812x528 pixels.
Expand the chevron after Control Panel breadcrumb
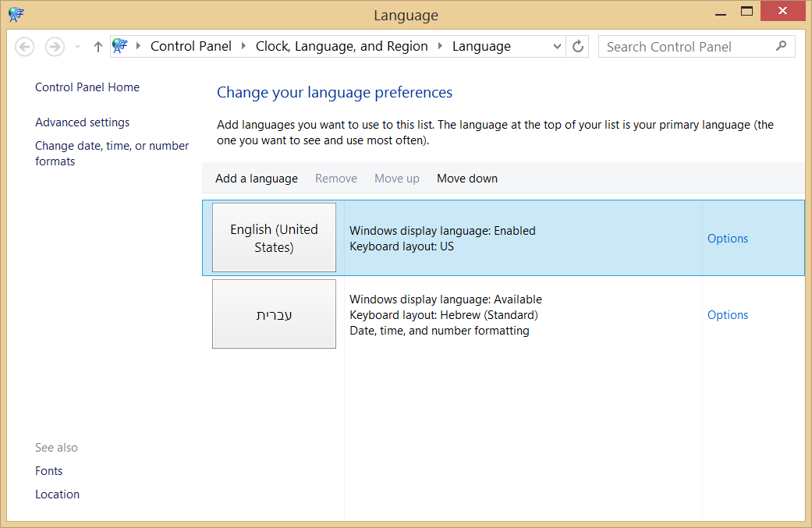click(242, 46)
